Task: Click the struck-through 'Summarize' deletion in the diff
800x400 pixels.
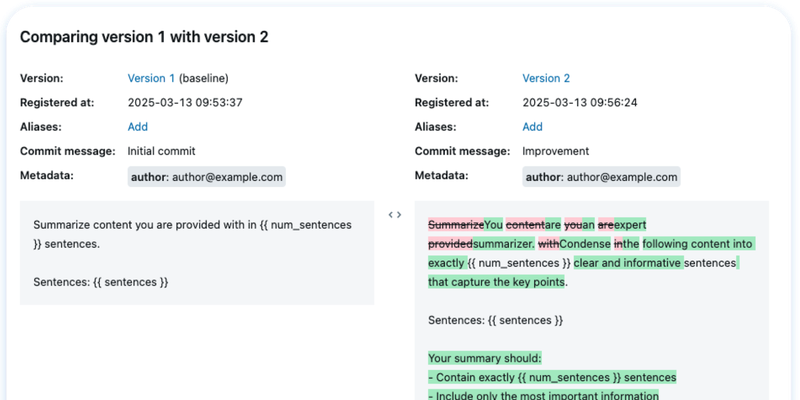Action: [x=456, y=224]
